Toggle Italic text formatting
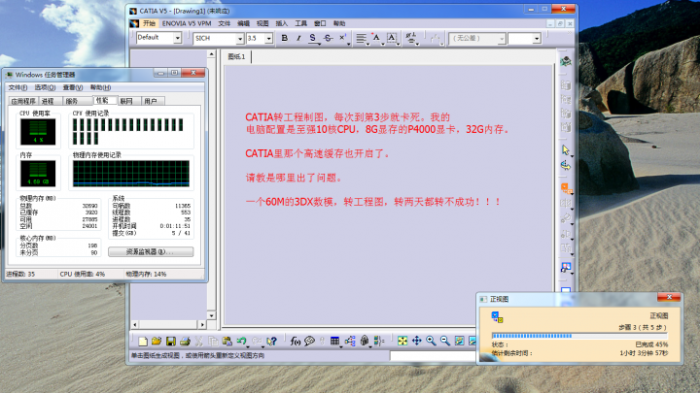Screen dimensions: 700x393 [x=298, y=38]
